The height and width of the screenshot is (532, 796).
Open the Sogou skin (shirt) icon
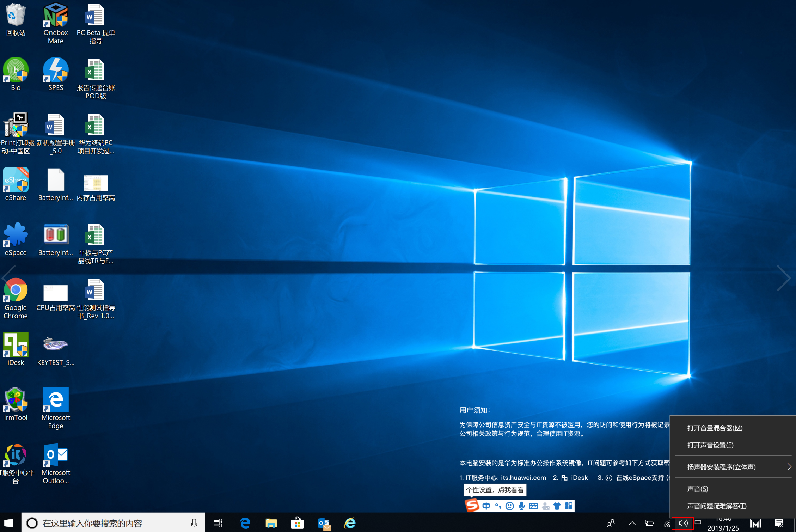point(557,506)
